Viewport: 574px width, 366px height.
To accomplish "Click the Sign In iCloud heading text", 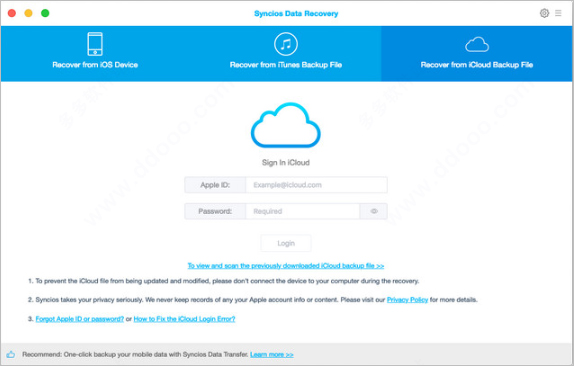I will [x=286, y=163].
